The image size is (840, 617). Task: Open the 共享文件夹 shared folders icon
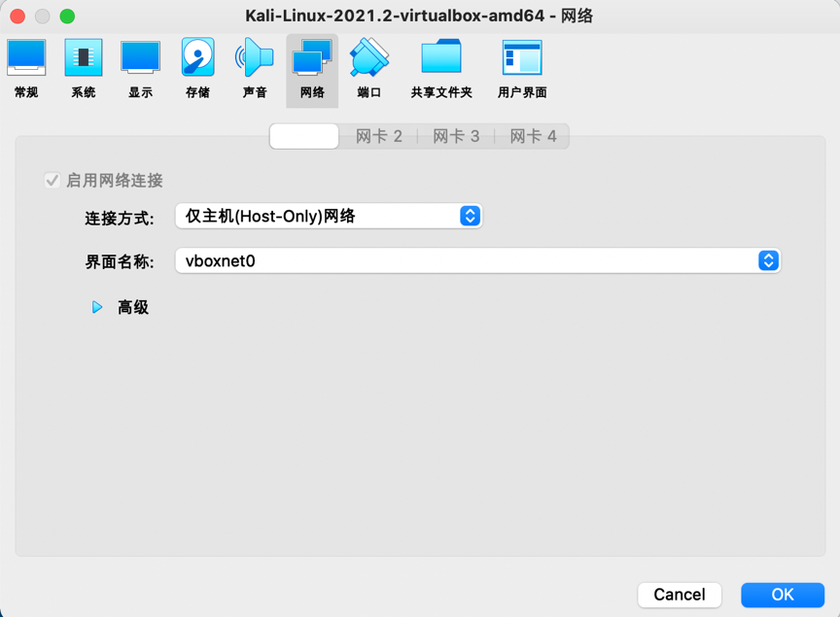click(x=441, y=60)
